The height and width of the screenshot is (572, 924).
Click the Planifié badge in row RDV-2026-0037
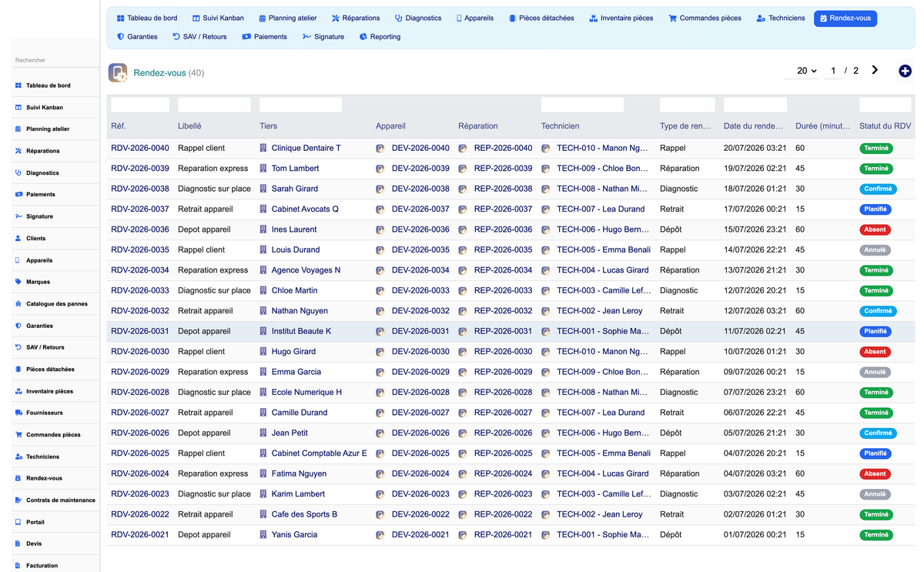(x=875, y=209)
